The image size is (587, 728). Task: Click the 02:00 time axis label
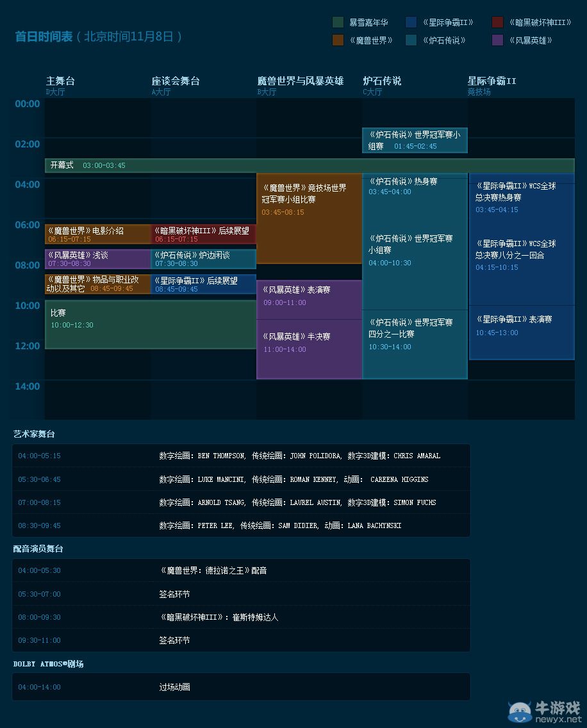28,144
